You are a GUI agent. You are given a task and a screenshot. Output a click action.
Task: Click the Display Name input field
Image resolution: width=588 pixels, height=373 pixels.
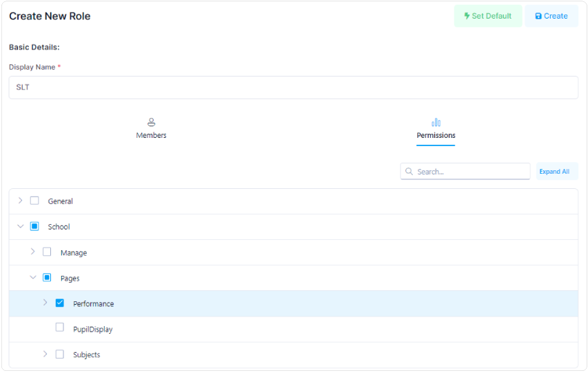click(293, 88)
